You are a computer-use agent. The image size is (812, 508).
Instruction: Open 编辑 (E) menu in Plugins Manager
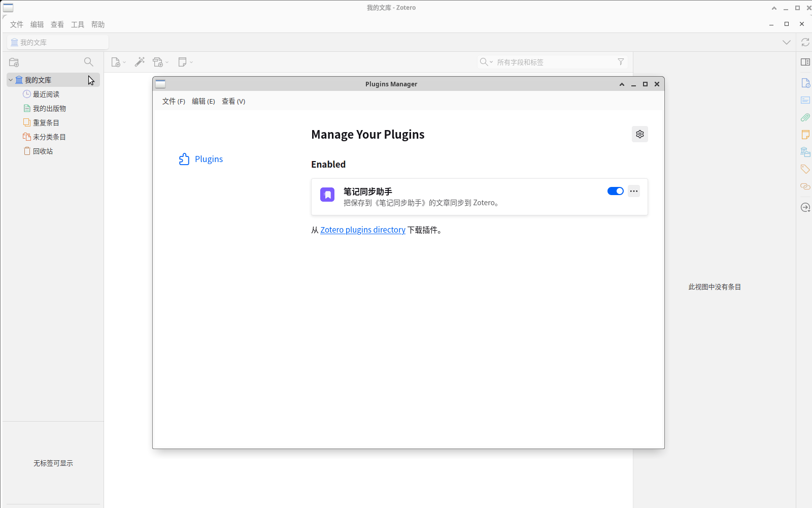pyautogui.click(x=204, y=101)
